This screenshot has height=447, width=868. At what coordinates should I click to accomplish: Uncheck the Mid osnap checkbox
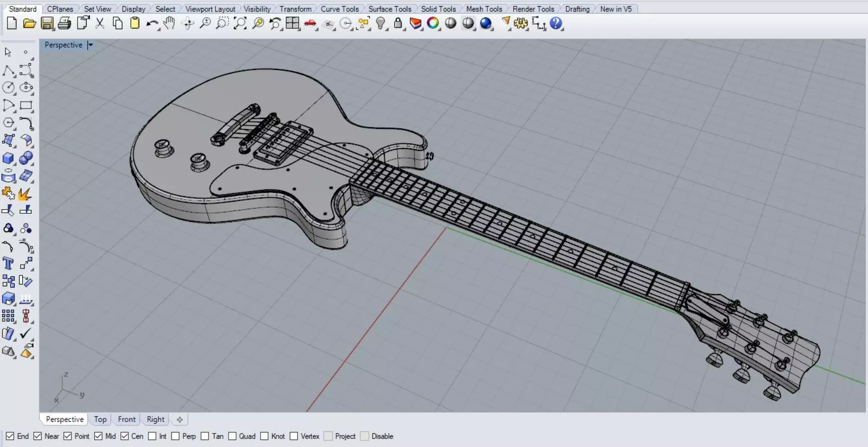coord(98,436)
